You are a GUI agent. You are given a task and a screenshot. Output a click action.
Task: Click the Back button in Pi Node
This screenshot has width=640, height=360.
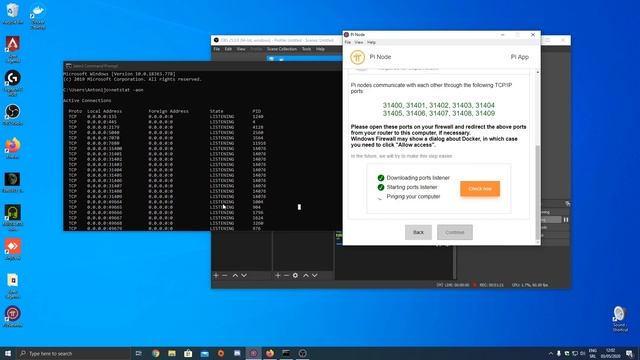coord(418,232)
